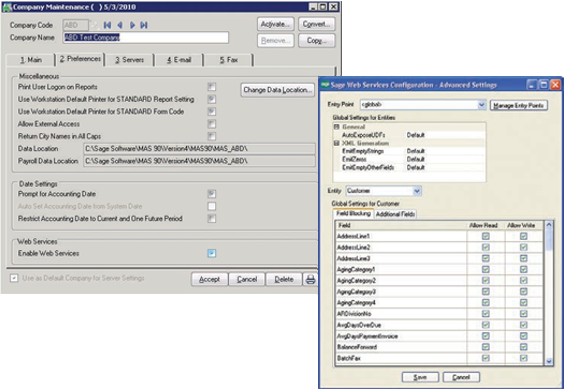Toggle default printer for STANDARD Form Code
The width and height of the screenshot is (565, 390).
pos(212,111)
